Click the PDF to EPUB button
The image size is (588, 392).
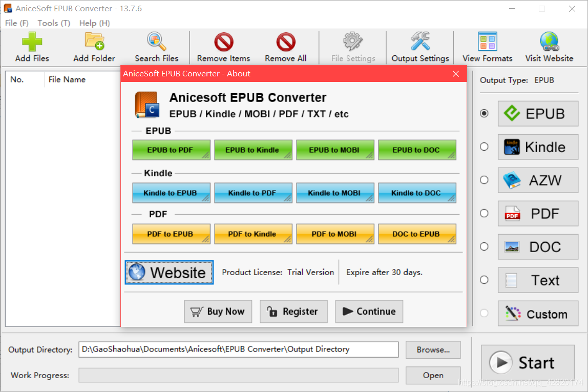pos(172,234)
